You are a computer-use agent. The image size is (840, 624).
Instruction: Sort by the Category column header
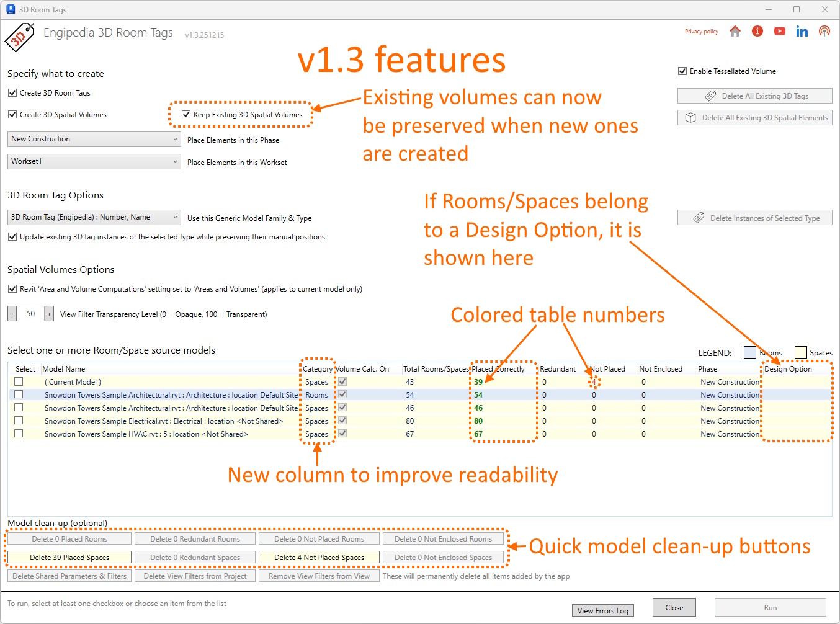pyautogui.click(x=317, y=368)
